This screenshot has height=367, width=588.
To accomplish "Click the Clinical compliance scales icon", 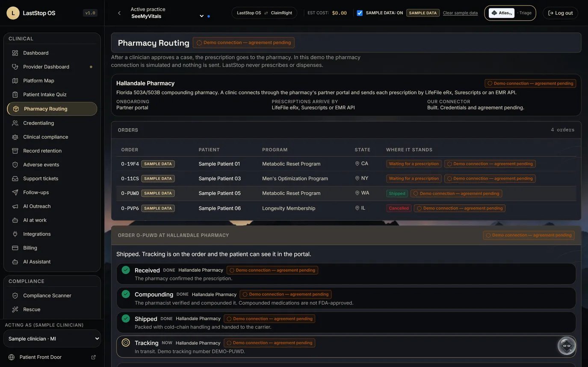I will pos(15,137).
